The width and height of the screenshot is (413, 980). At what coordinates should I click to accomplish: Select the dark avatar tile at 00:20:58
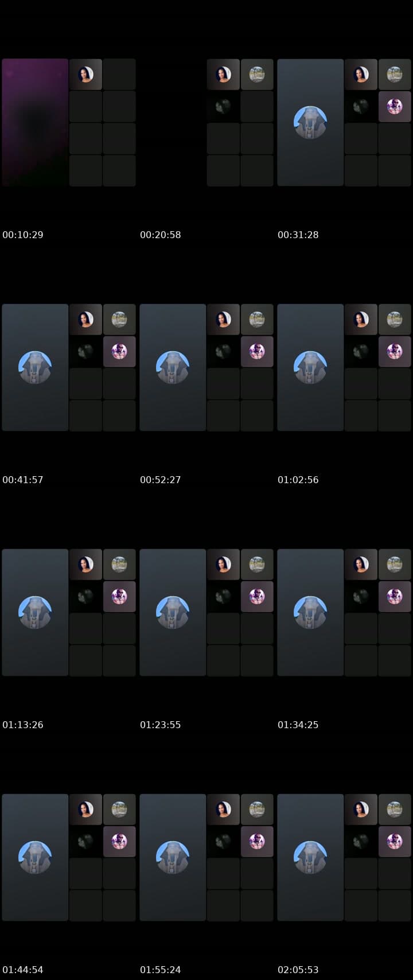pos(223,107)
